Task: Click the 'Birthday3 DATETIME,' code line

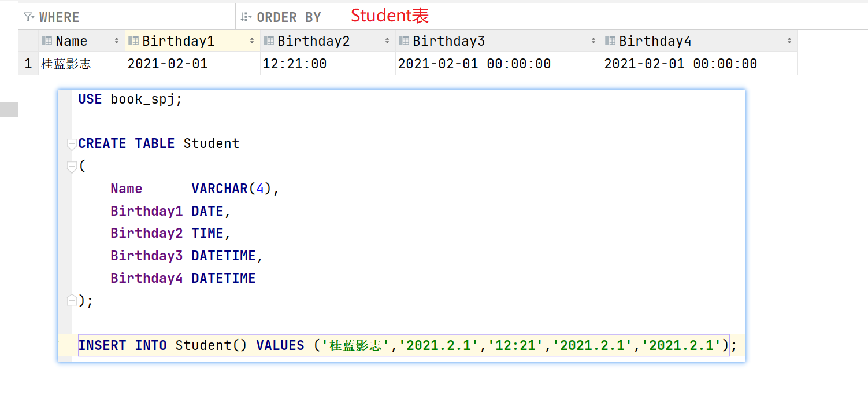Action: click(187, 256)
